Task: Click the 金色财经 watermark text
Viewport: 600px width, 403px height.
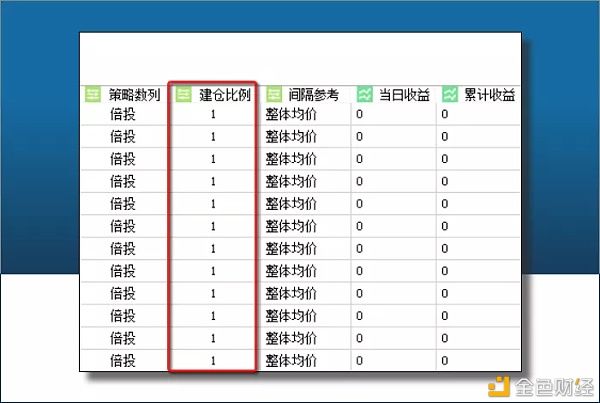Action: click(552, 382)
